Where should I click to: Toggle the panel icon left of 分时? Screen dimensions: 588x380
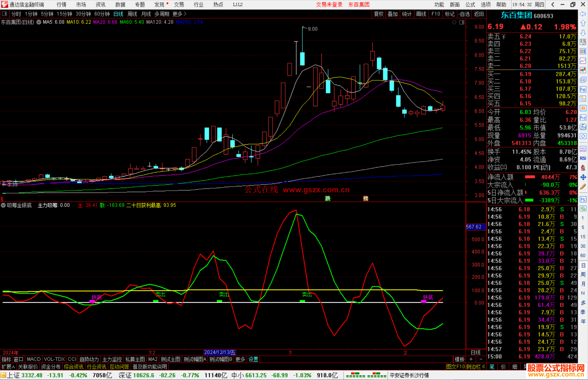tap(4, 14)
